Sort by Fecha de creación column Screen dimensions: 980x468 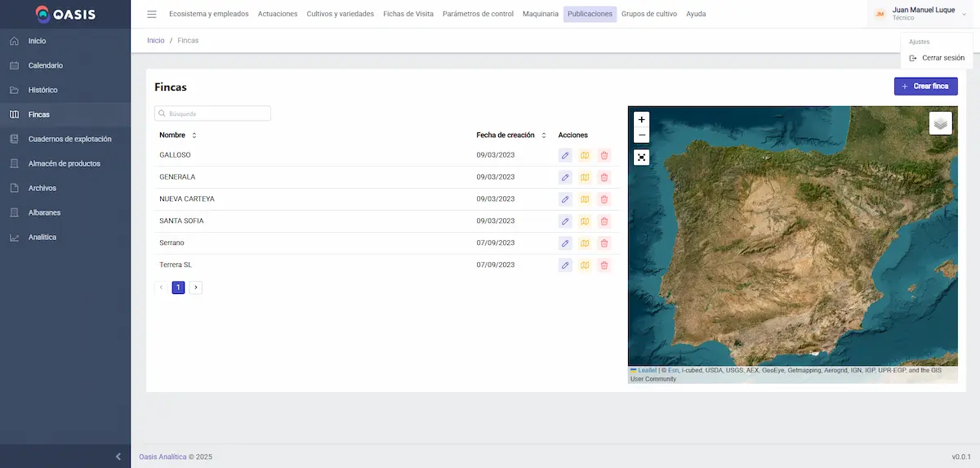pos(544,136)
